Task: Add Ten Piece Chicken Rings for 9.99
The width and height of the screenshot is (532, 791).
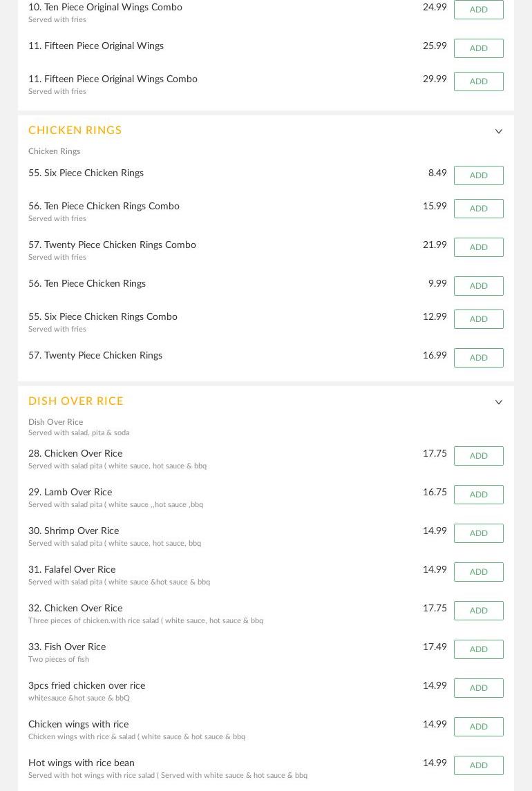Action: pyautogui.click(x=478, y=286)
